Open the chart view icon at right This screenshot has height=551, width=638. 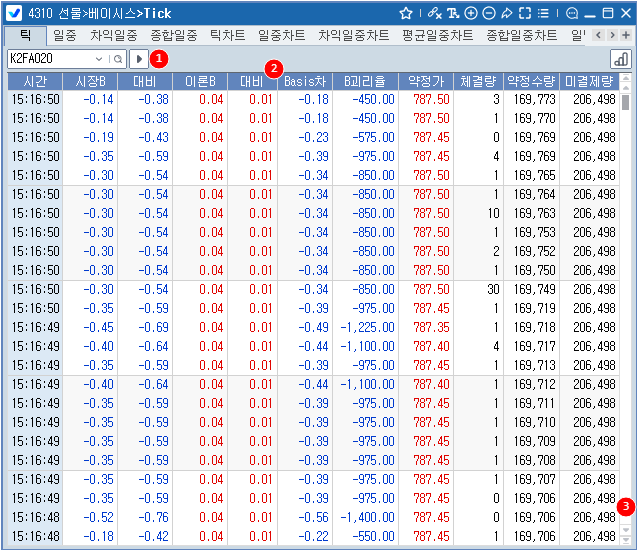coord(620,59)
